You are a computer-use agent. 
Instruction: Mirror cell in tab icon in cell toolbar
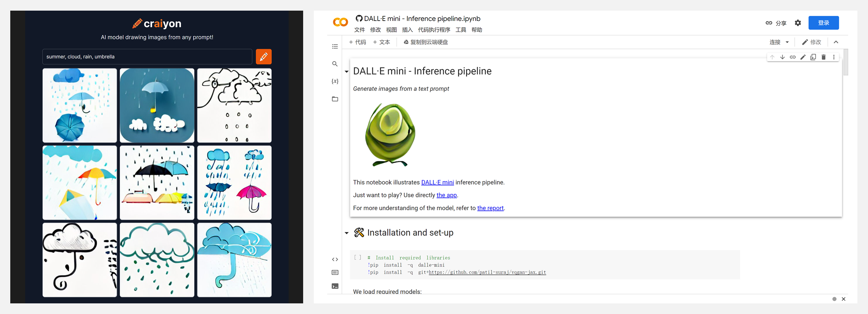tap(813, 57)
